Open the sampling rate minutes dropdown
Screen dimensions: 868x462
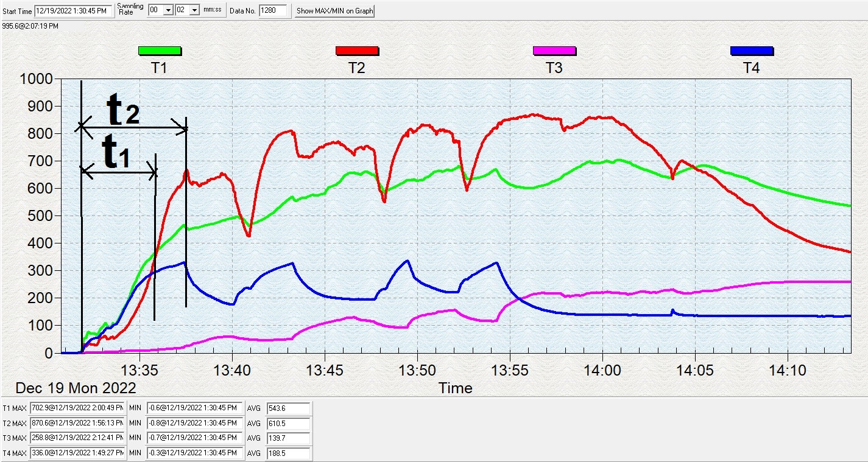point(168,10)
